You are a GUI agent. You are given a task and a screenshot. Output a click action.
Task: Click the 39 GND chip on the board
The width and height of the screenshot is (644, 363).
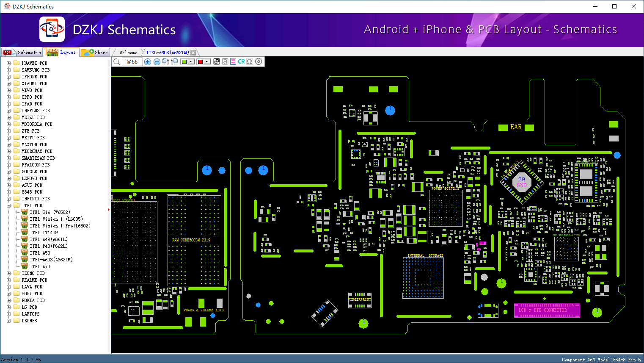522,182
